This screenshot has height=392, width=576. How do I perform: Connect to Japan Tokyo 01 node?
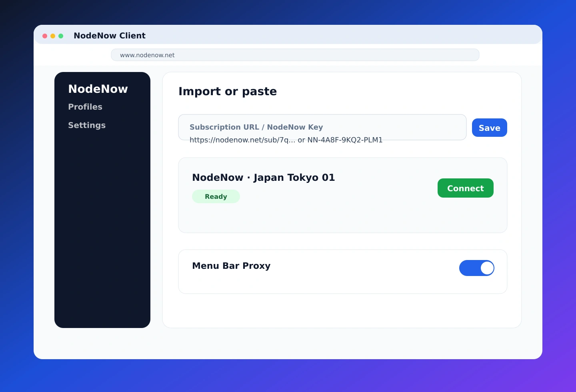pos(465,188)
